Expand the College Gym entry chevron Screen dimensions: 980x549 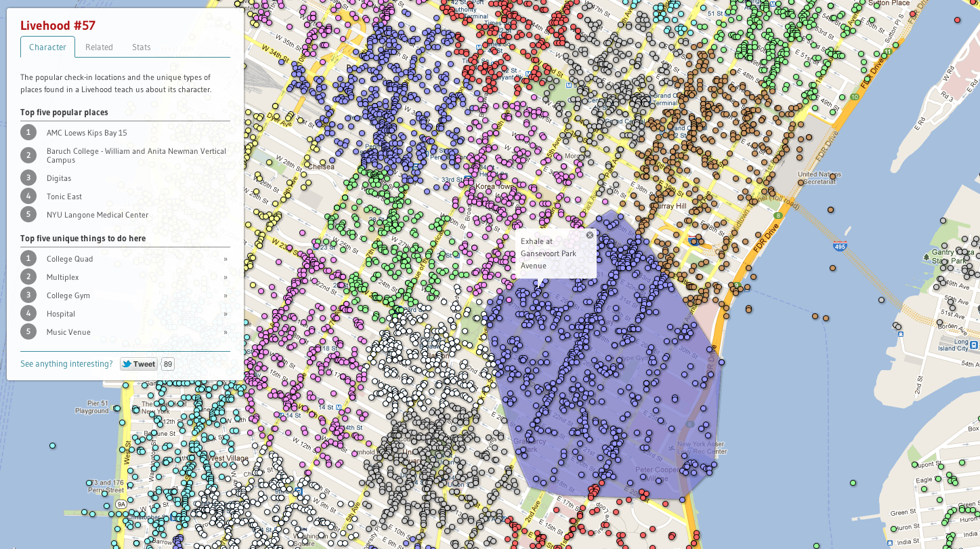coord(226,296)
